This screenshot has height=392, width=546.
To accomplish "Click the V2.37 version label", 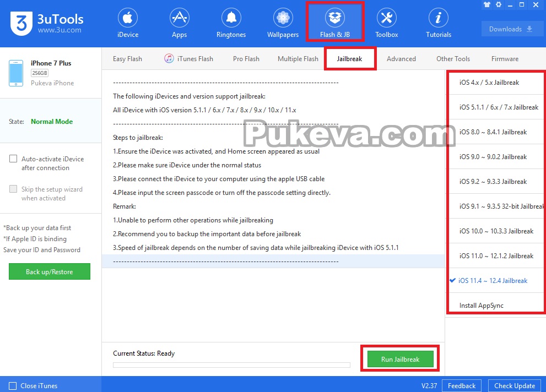I will pos(429,386).
